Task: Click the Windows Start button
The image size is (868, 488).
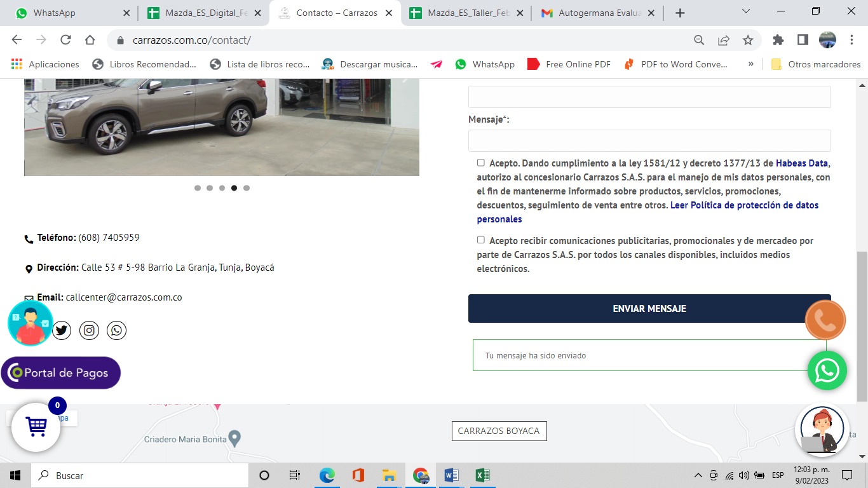Action: [x=15, y=475]
